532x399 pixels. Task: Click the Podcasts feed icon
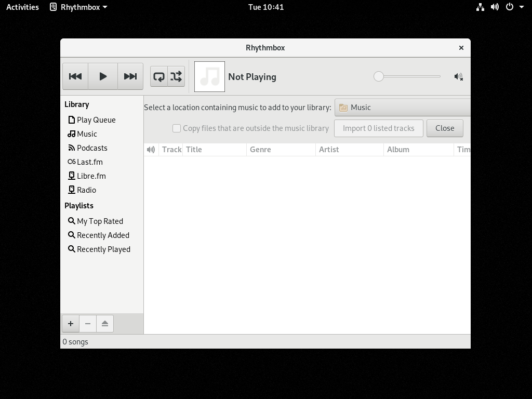(x=71, y=148)
